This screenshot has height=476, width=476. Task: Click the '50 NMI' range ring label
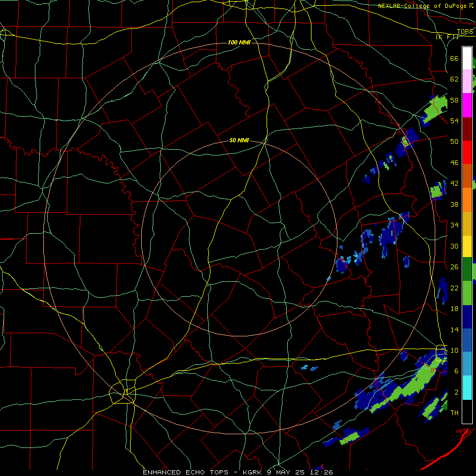tap(239, 140)
